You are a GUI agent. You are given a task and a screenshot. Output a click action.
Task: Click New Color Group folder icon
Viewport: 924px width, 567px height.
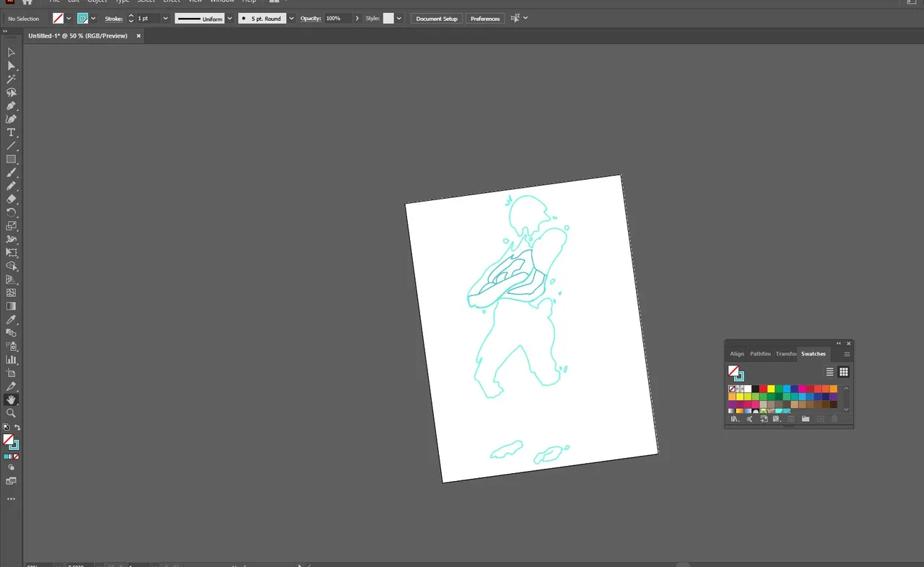(x=805, y=419)
